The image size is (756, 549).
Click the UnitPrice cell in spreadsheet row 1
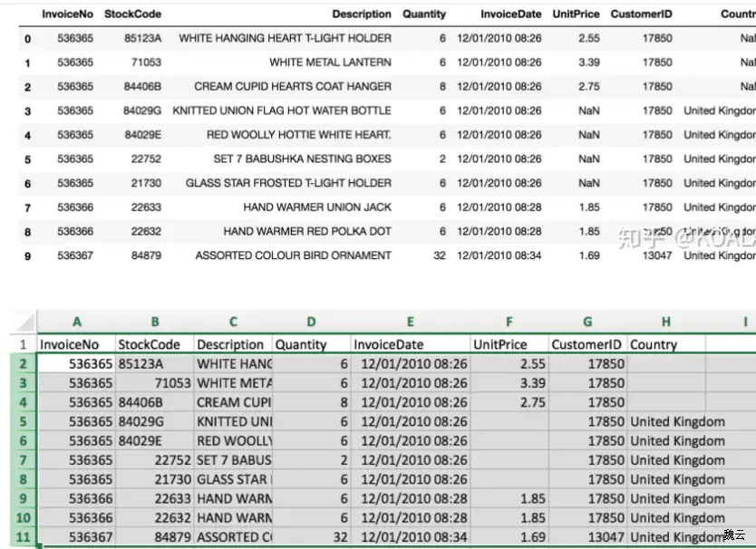point(509,344)
